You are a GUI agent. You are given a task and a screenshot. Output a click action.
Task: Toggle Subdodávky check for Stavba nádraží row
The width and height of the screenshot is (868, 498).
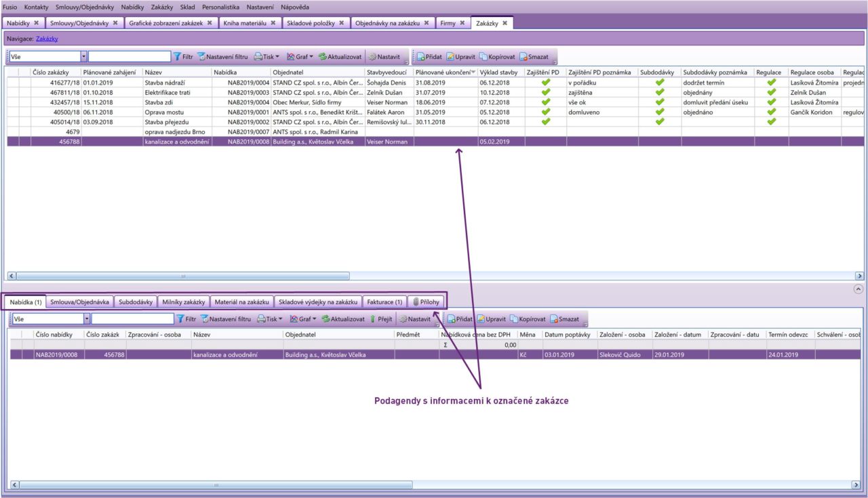point(660,83)
